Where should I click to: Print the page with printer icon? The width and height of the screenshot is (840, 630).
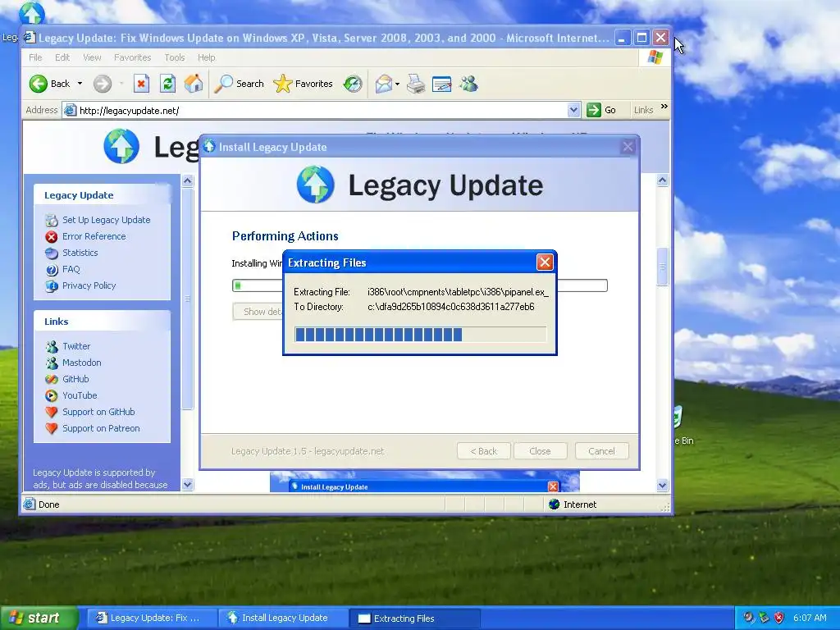coord(416,84)
